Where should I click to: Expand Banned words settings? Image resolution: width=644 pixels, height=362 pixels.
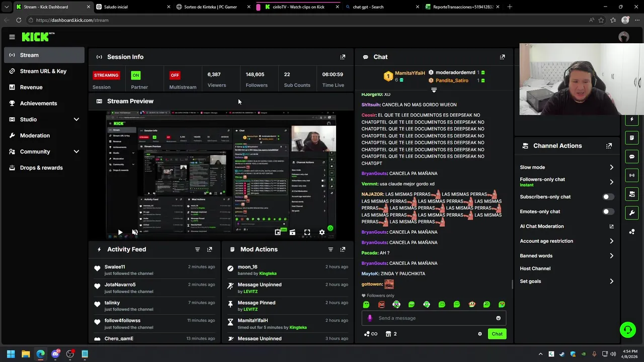[611, 256]
